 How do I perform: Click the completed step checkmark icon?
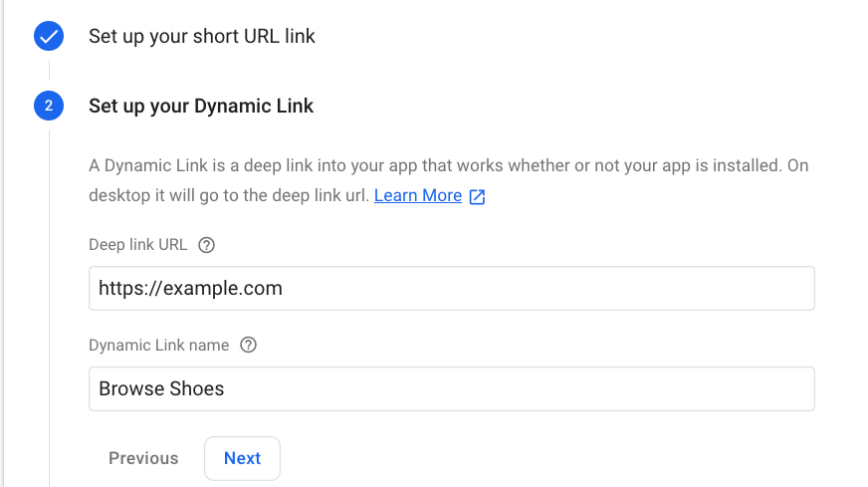tap(49, 37)
